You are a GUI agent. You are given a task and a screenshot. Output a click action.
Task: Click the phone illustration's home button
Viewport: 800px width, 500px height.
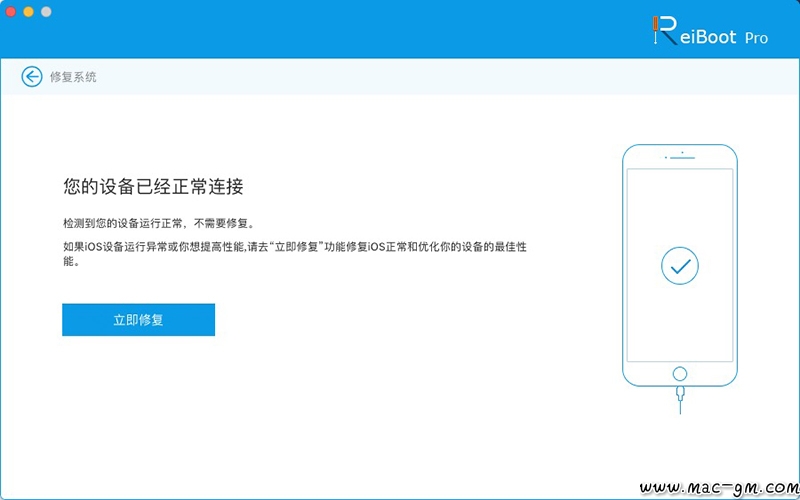point(680,374)
